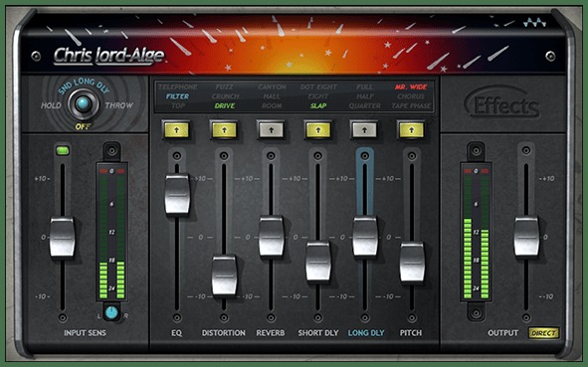Pick ROOM reverb type
Image resolution: width=588 pixels, height=367 pixels.
pos(272,105)
